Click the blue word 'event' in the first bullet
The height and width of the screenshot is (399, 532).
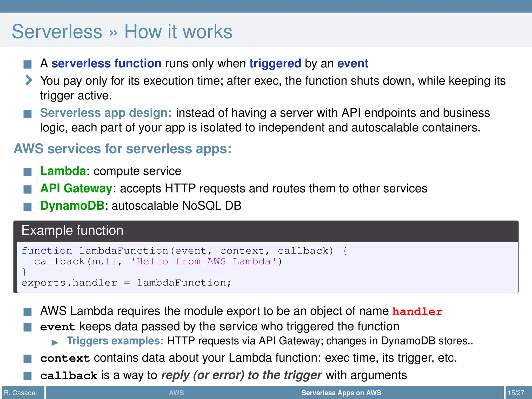click(353, 63)
